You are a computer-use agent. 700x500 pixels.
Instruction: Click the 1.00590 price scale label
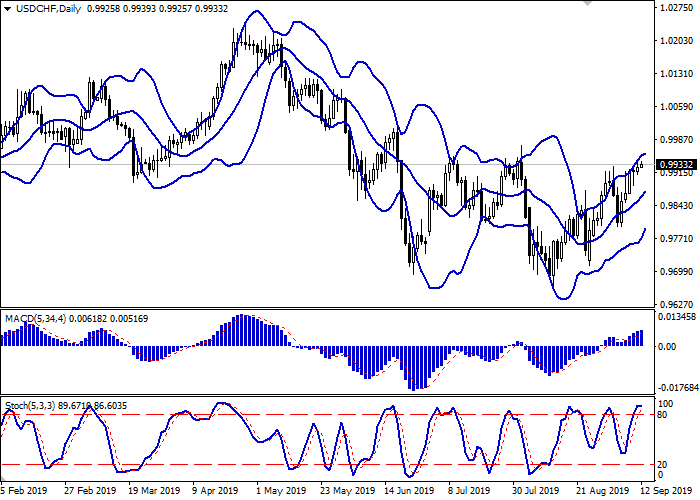677,107
